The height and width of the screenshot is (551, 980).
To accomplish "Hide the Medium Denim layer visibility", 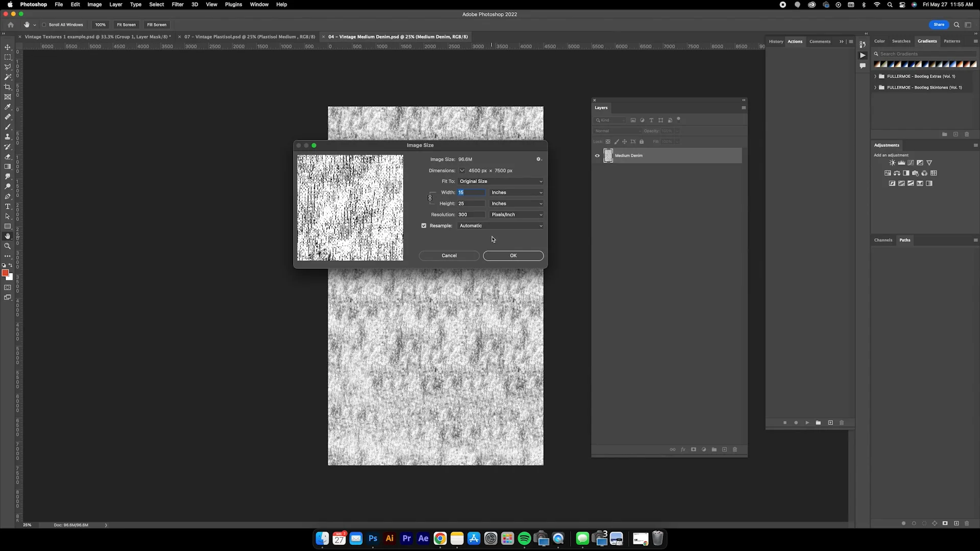I will tap(597, 156).
